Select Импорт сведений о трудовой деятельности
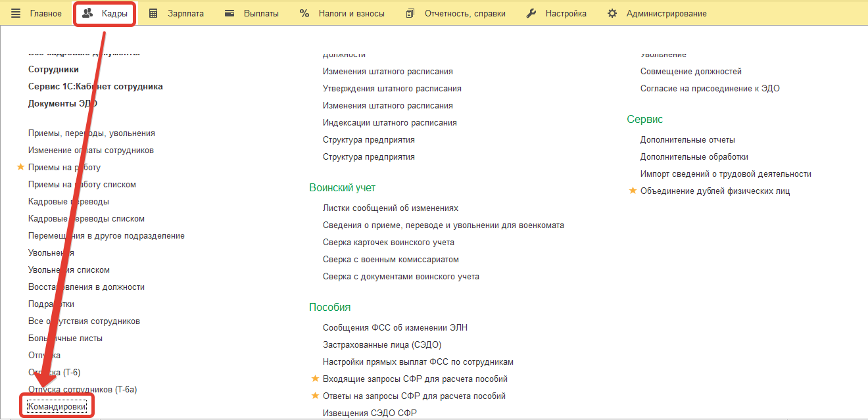The height and width of the screenshot is (420, 868). tap(725, 174)
